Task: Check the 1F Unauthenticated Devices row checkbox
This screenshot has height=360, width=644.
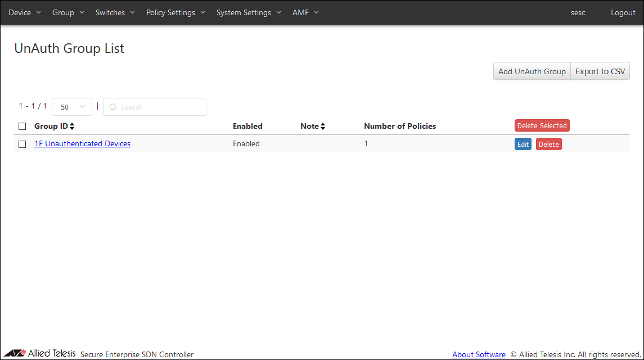Action: 22,144
